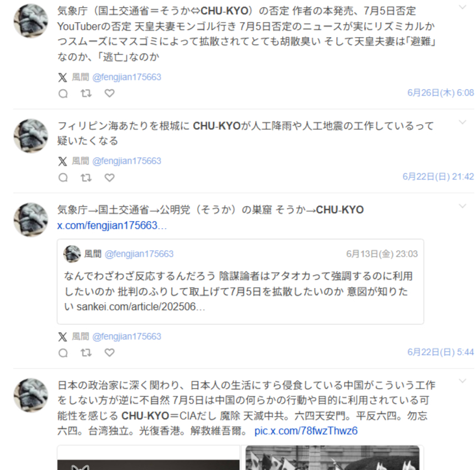Reply to the フィリピン海 tweet
Screen dimensions: 476x470
63,177
